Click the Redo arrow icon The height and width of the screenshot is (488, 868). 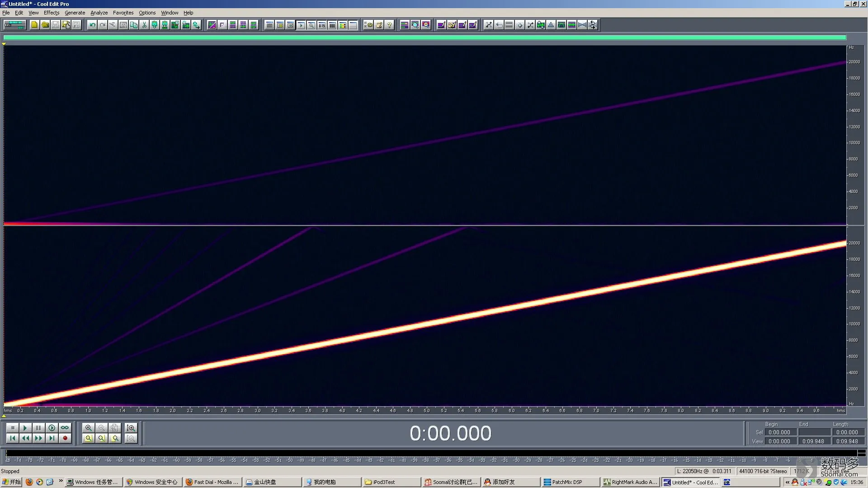pyautogui.click(x=103, y=25)
